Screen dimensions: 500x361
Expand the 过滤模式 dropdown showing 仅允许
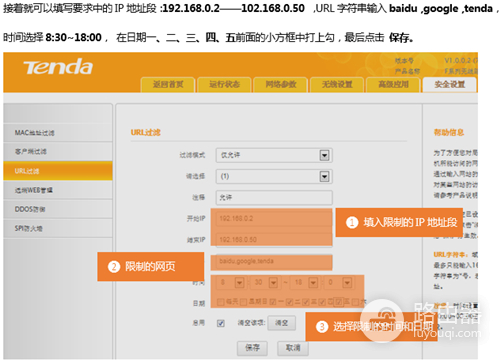(274, 155)
